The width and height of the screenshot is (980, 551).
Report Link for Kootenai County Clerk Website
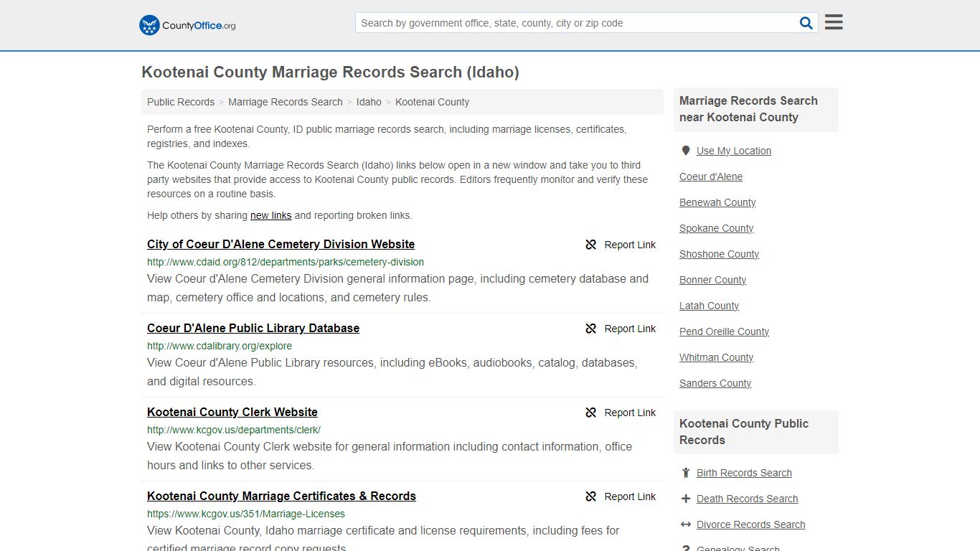pyautogui.click(x=630, y=413)
